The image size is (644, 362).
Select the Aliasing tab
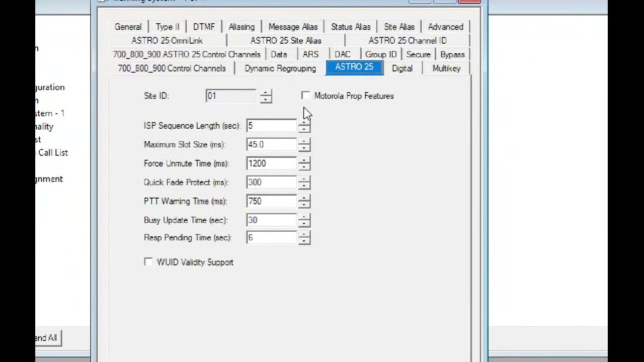pyautogui.click(x=242, y=27)
